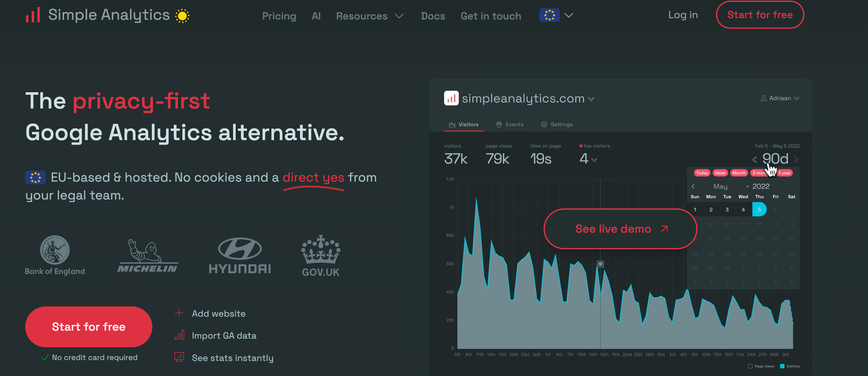Click the Settings gear in dashboard
The height and width of the screenshot is (376, 868).
pos(544,124)
